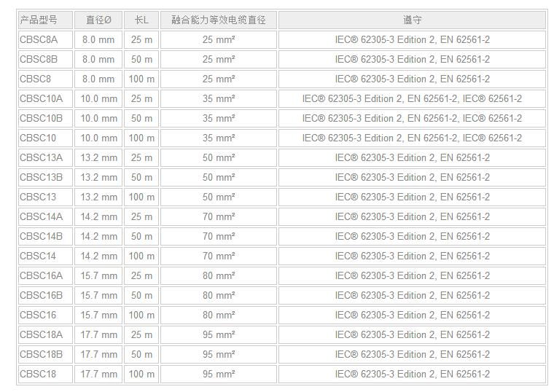The image size is (554, 392).
Task: Click the 直径Ø column header
Action: coord(98,20)
